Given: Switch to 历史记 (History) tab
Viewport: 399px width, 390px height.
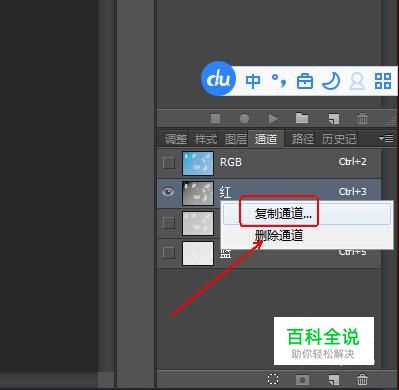Looking at the screenshot, I should (x=339, y=139).
